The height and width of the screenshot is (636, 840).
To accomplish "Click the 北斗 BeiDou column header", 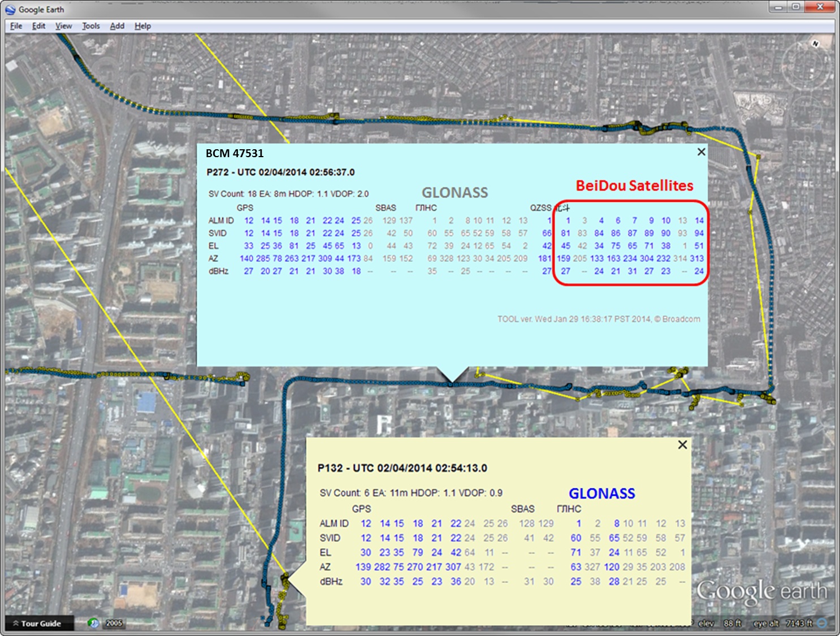I will (x=562, y=207).
